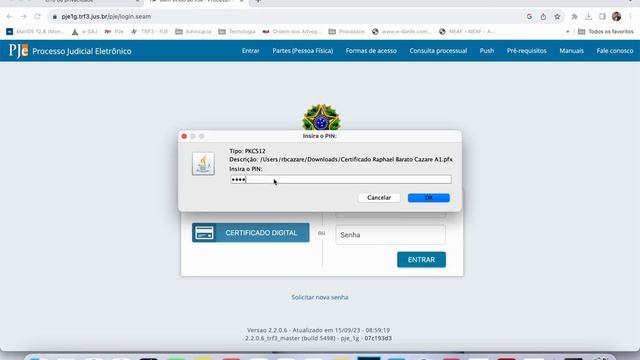640x360 pixels.
Task: Click the ENTRAR login button
Action: (421, 260)
